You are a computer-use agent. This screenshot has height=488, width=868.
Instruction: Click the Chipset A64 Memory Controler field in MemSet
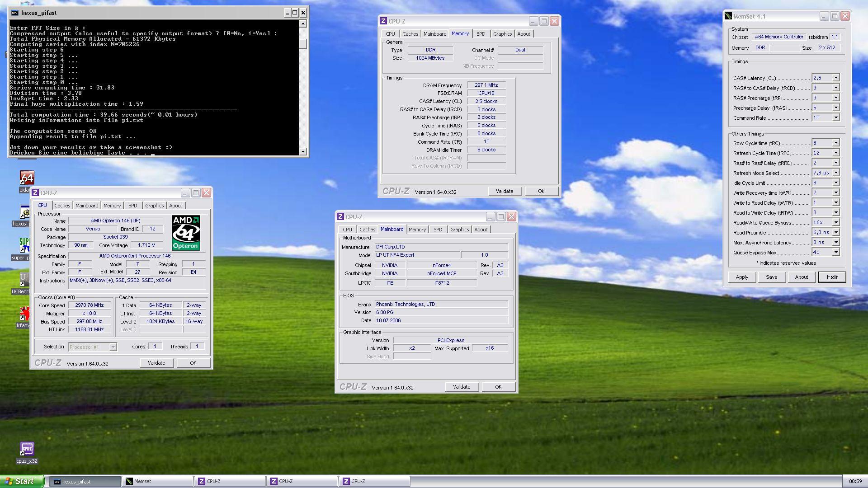pyautogui.click(x=779, y=37)
